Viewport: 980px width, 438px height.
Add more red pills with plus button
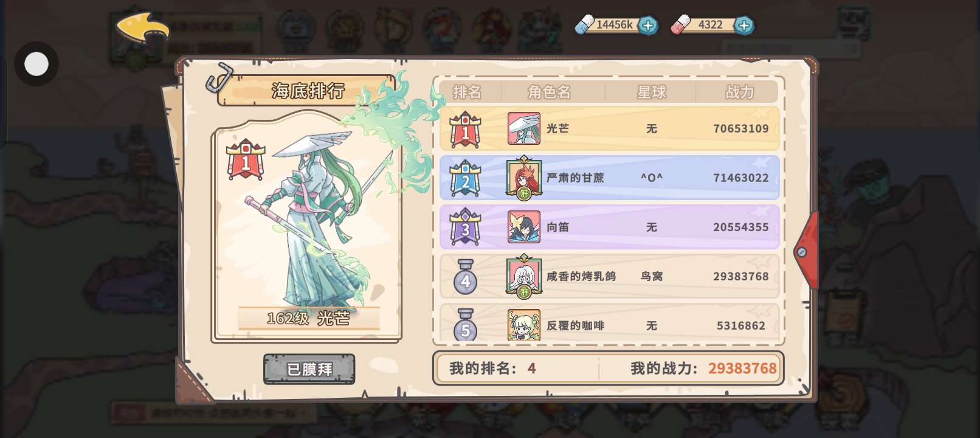coord(744,26)
